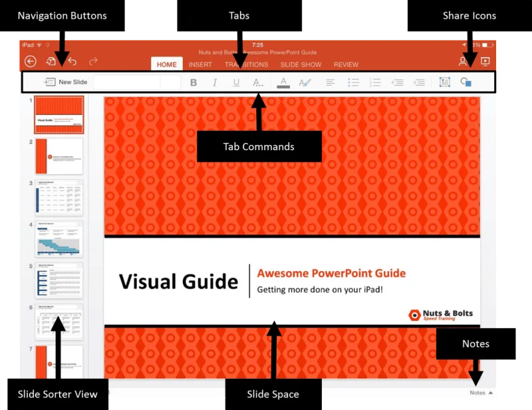Tap the font name box
The image size is (532, 410).
pos(126,82)
